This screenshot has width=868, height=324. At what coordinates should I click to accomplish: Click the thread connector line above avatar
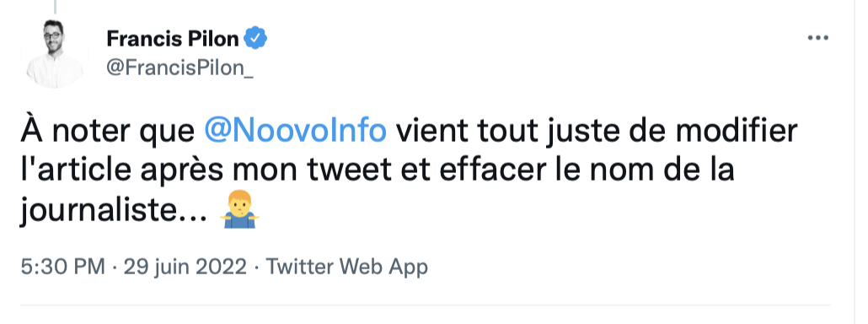55,6
